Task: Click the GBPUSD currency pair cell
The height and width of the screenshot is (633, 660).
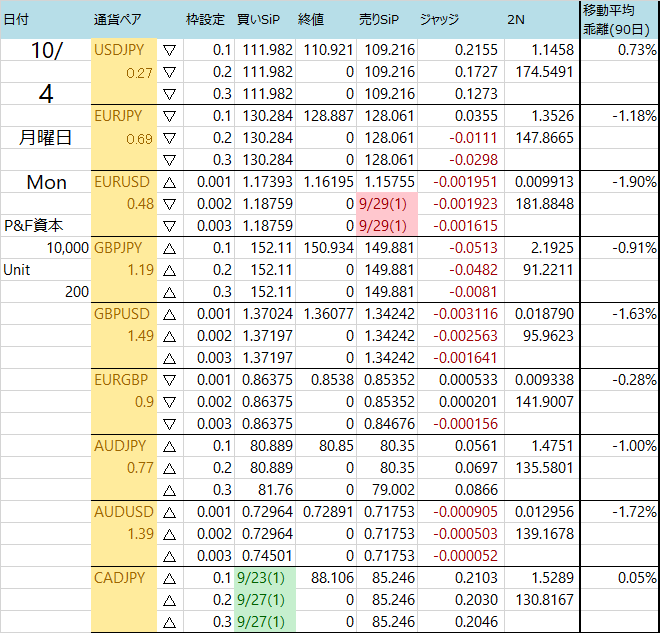Action: coord(124,314)
